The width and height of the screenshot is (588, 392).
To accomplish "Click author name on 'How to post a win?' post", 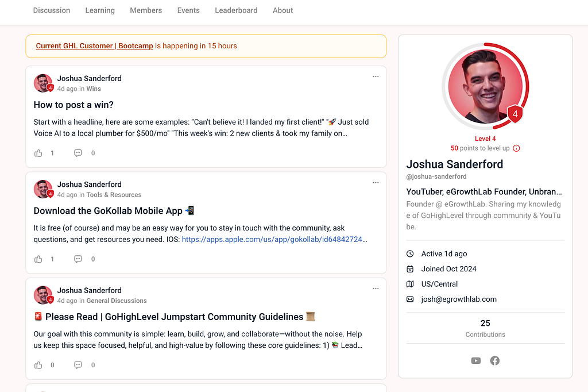I will tap(89, 79).
